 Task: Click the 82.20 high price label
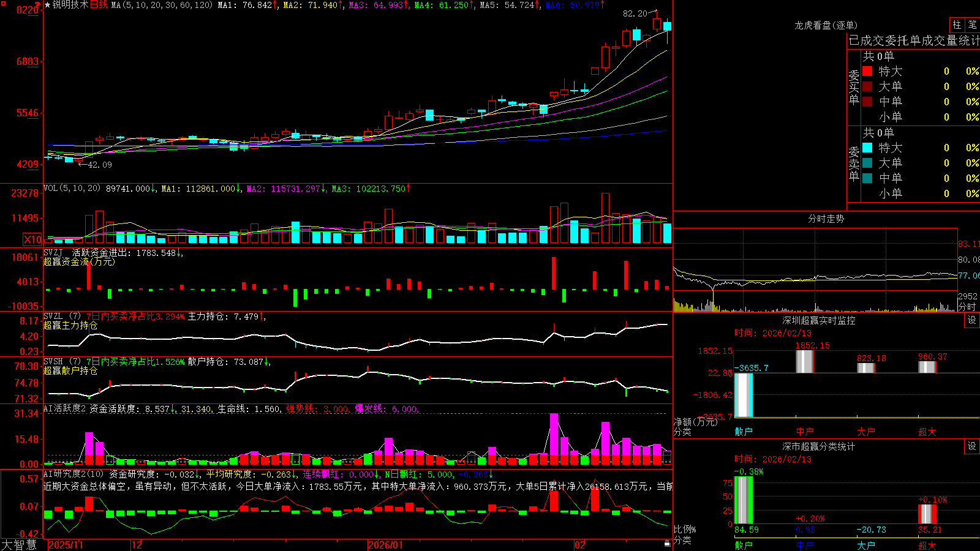635,13
